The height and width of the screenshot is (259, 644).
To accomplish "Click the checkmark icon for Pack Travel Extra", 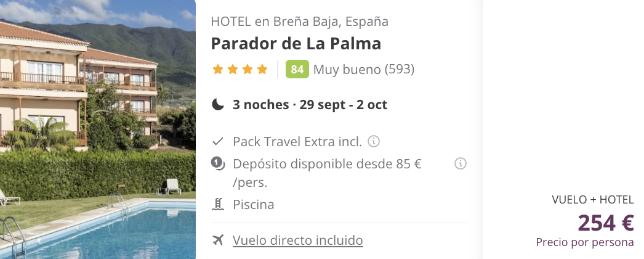I will pos(217,142).
